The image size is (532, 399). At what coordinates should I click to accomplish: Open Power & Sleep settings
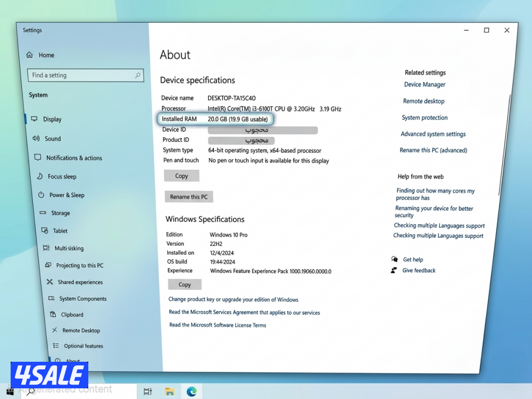(x=66, y=195)
